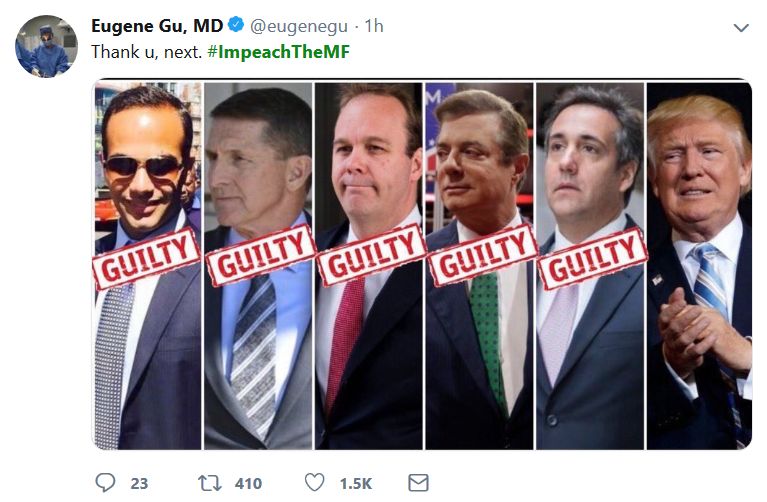
Task: Click the reply speech bubble icon
Action: [105, 483]
